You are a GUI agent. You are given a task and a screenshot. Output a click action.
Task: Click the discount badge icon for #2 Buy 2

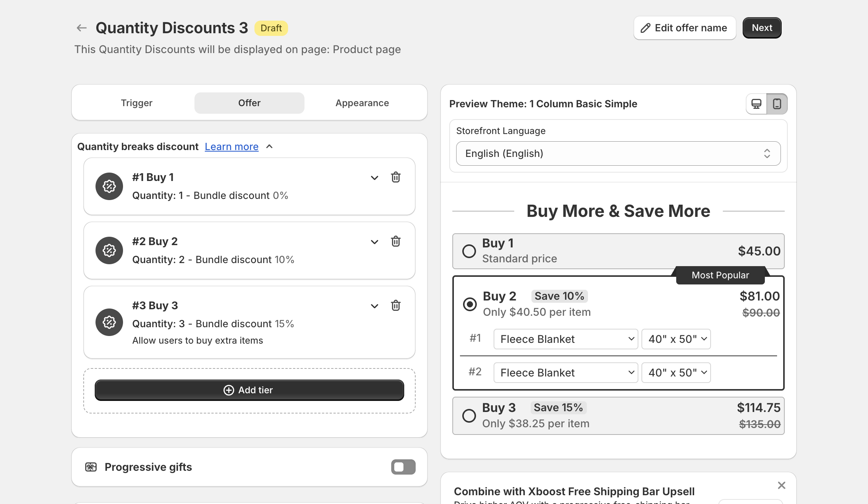pos(109,250)
